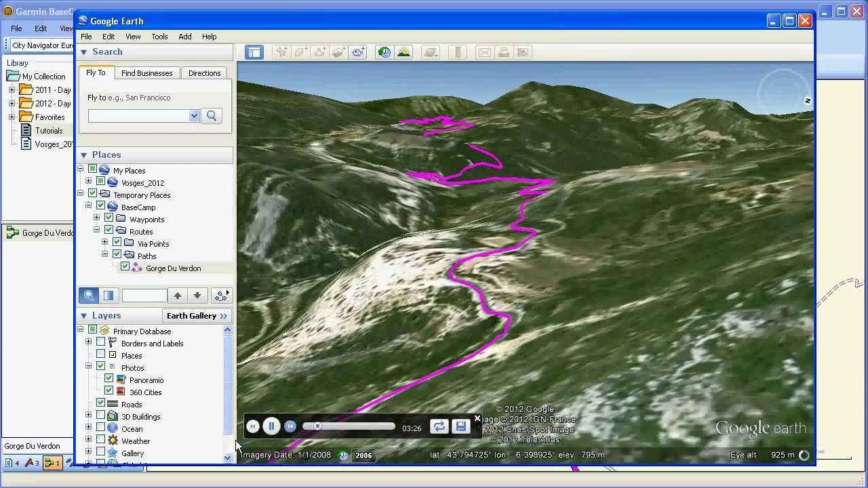This screenshot has height=488, width=868.
Task: Move item down with the down arrow
Action: tap(197, 296)
